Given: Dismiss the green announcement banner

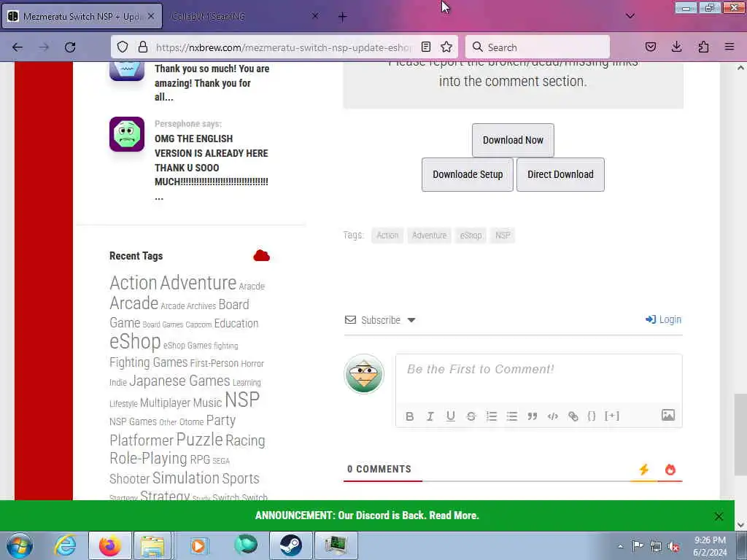Looking at the screenshot, I should [719, 516].
